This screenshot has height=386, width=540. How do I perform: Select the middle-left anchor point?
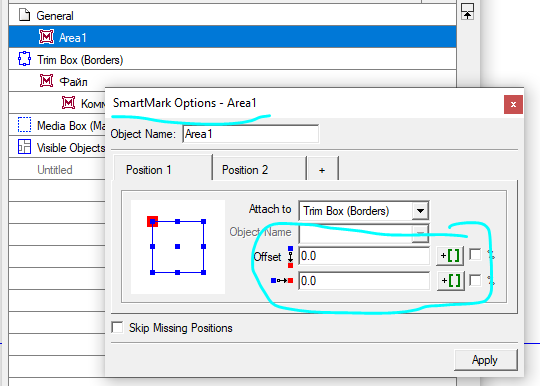point(153,247)
